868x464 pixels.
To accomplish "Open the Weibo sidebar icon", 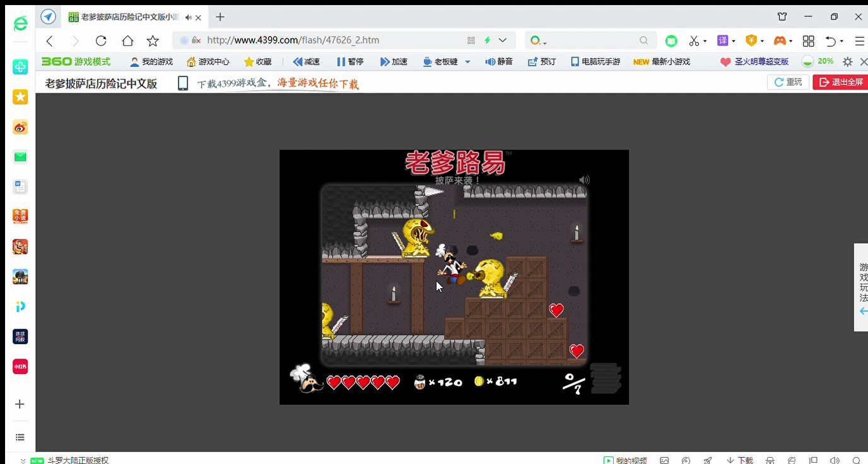I will [20, 127].
